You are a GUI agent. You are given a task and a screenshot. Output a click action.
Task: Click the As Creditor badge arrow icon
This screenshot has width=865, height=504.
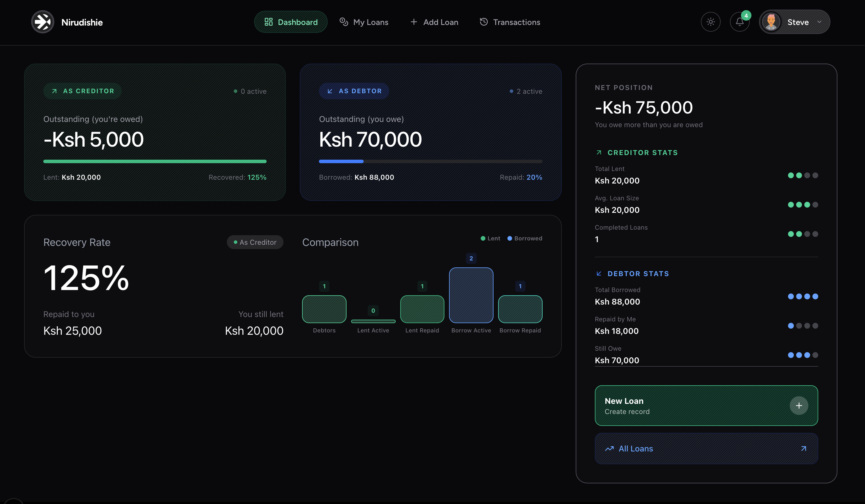(x=54, y=91)
